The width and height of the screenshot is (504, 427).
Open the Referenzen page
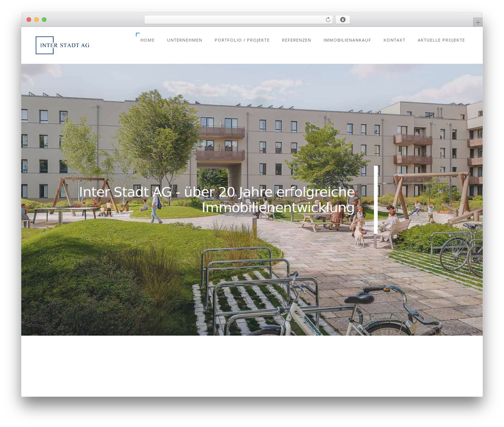296,40
